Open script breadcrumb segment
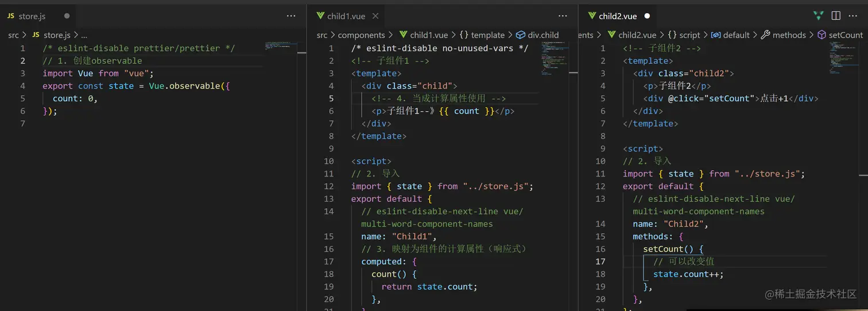This screenshot has width=868, height=311. coord(690,35)
